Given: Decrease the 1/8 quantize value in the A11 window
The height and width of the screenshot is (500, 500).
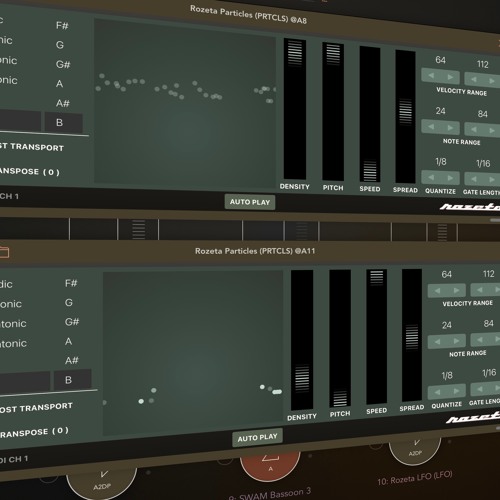Looking at the screenshot, I should 437,392.
